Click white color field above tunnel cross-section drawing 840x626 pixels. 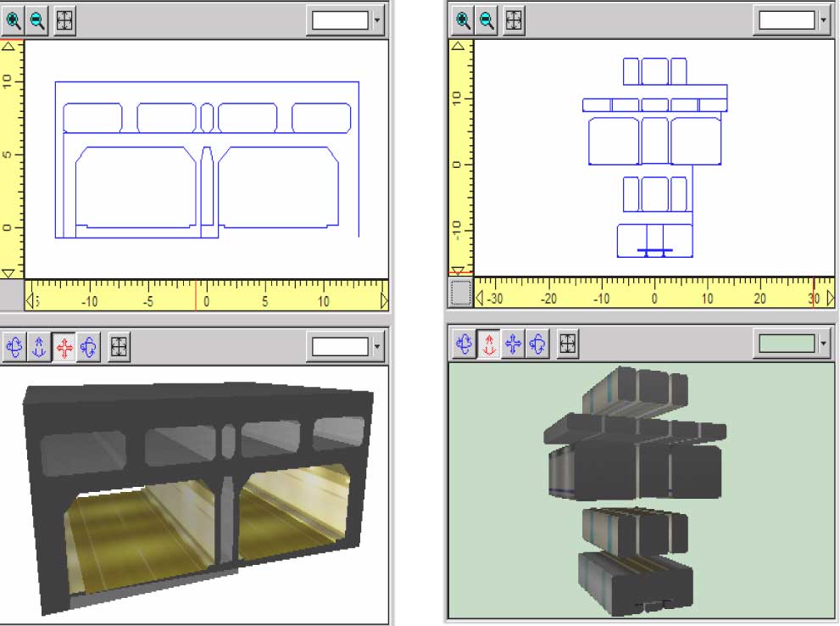click(x=340, y=21)
